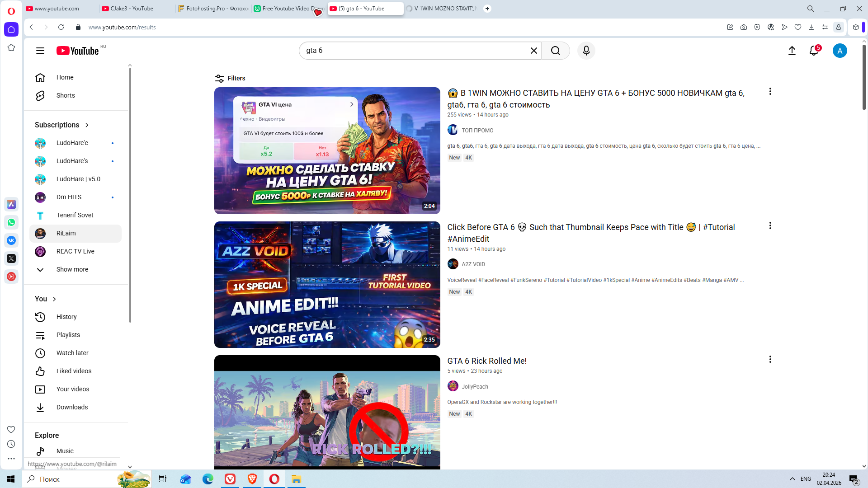Expand the You section chevron
Image resolution: width=868 pixels, height=488 pixels.
coord(54,299)
